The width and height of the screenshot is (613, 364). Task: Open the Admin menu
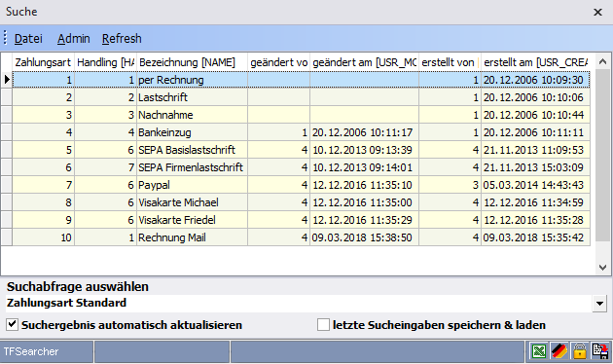coord(74,39)
